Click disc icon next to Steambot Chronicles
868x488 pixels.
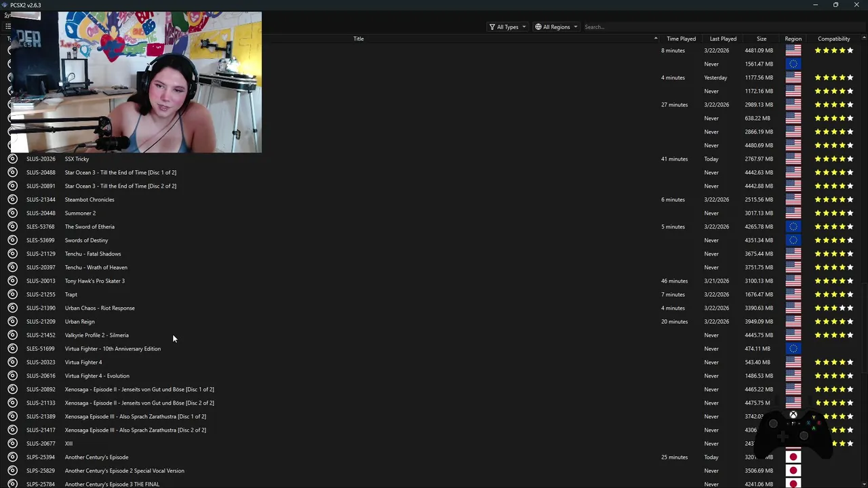tap(12, 199)
